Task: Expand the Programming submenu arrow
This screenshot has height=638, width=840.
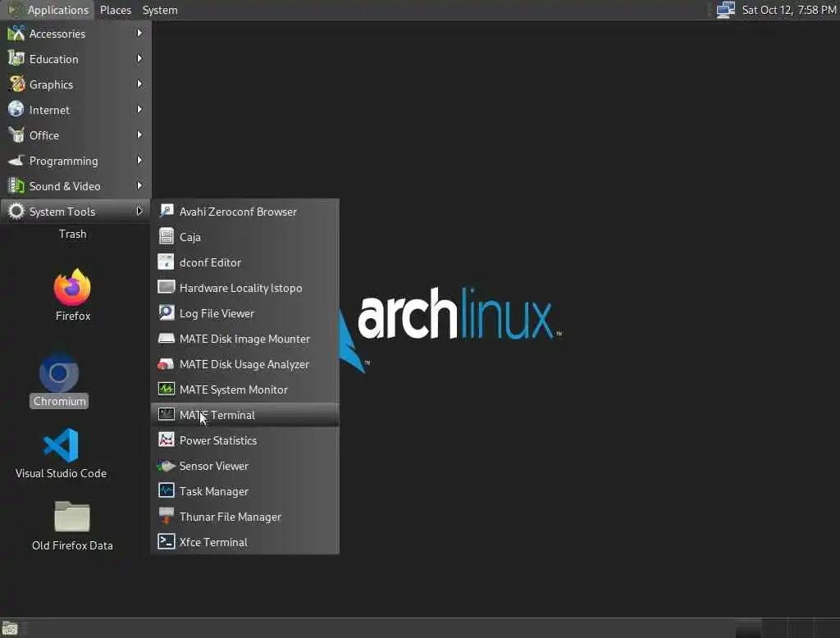Action: [x=139, y=160]
